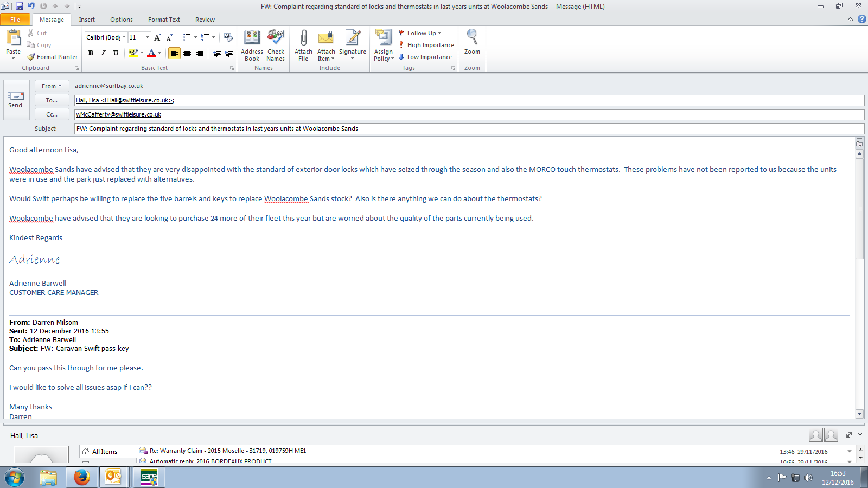Open the Address Book
The width and height of the screenshot is (868, 488).
point(252,39)
